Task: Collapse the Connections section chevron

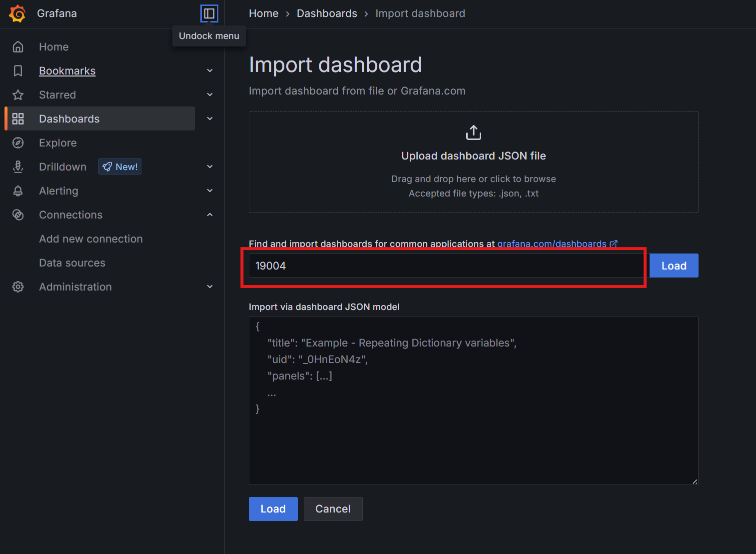Action: 210,215
